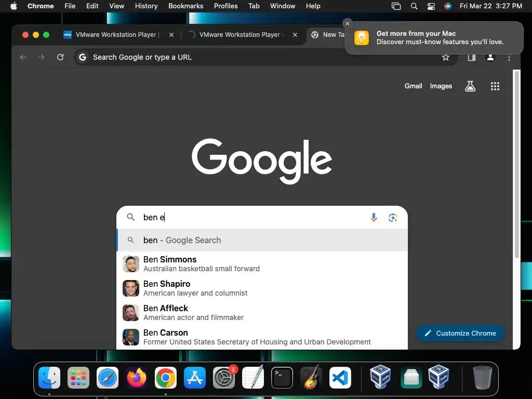Open the Window menu

click(283, 6)
